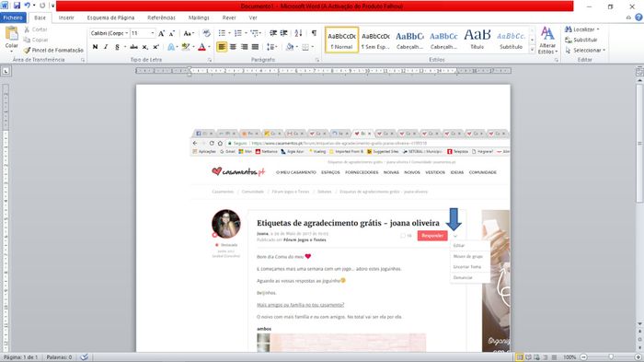Open the font name dropdown Calibri
The height and width of the screenshot is (362, 644).
point(127,33)
